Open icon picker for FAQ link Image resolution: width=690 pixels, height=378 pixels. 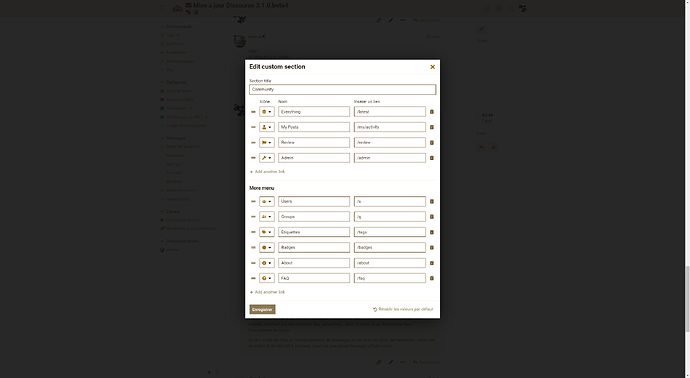pyautogui.click(x=267, y=278)
